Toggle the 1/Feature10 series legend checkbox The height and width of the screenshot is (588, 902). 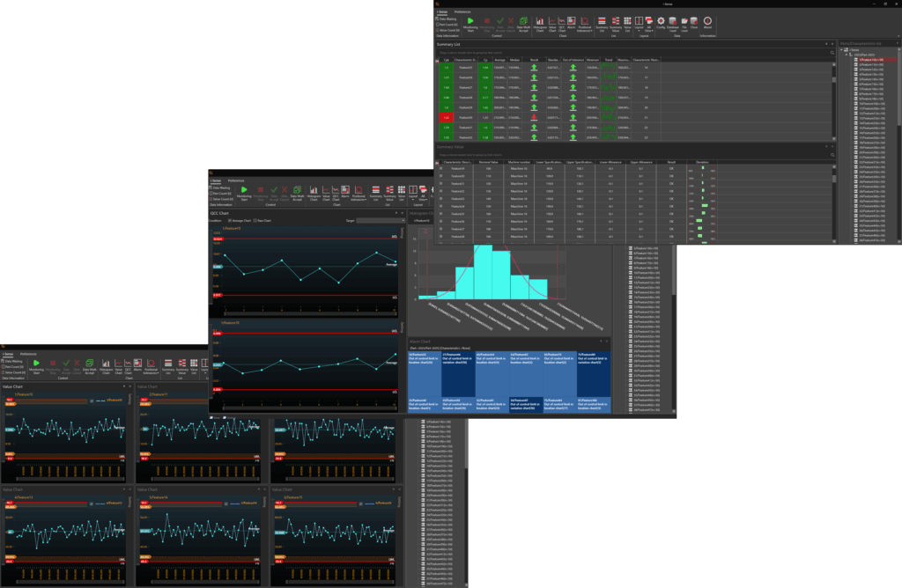click(92, 401)
